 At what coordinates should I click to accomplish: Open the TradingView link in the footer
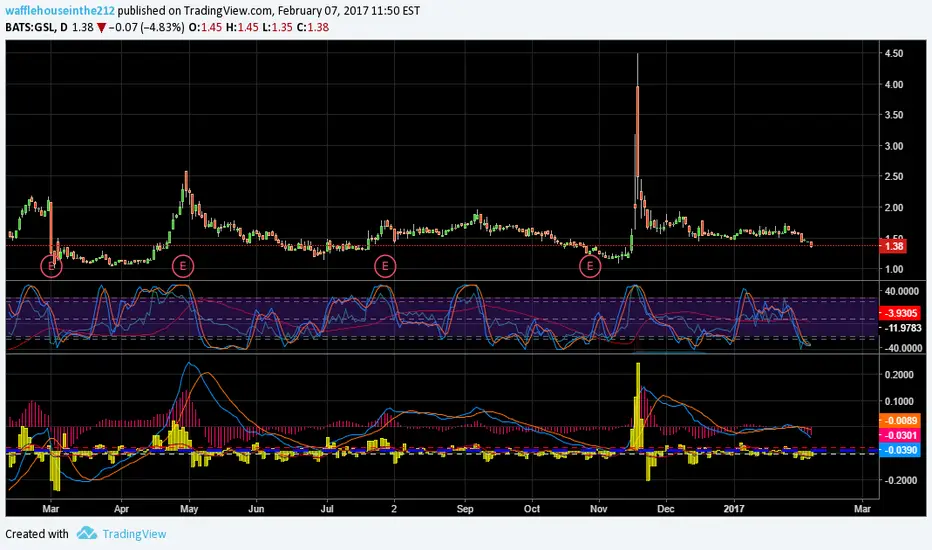click(134, 534)
